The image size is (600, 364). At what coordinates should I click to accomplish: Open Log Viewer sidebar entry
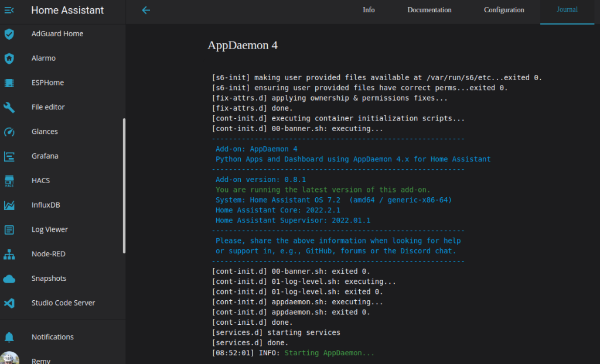49,229
